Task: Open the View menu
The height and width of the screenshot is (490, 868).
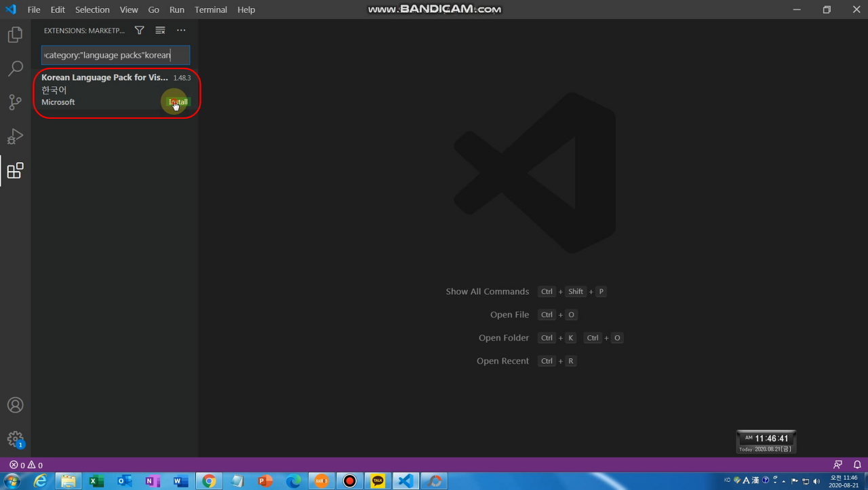Action: [129, 10]
